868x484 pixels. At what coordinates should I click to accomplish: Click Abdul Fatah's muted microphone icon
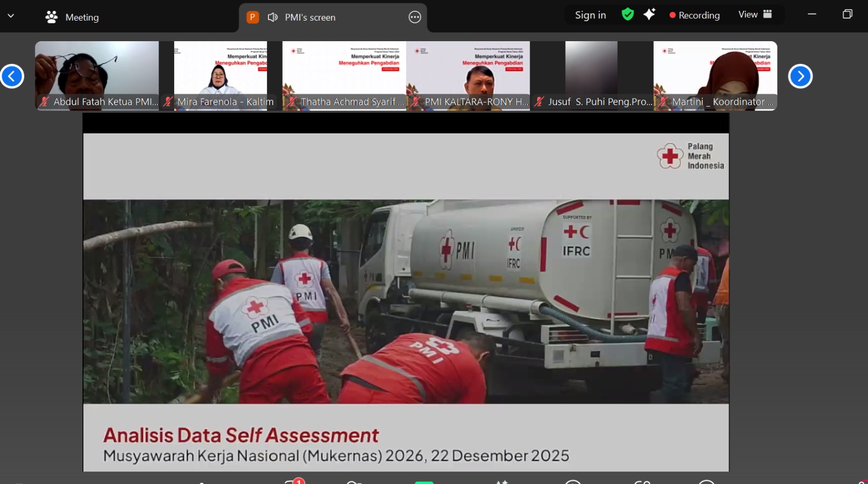pos(44,101)
